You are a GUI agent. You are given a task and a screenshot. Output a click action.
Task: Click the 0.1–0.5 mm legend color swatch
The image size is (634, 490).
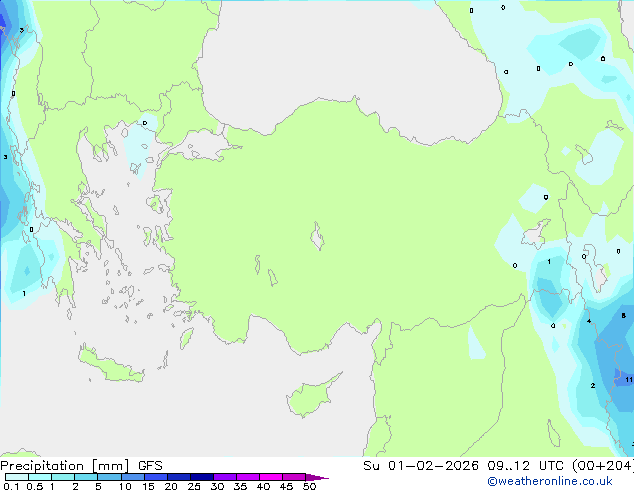click(17, 477)
